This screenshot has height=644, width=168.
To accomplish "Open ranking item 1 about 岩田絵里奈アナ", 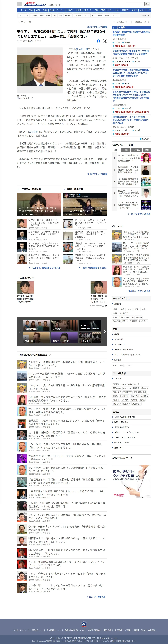I will click(131, 158).
